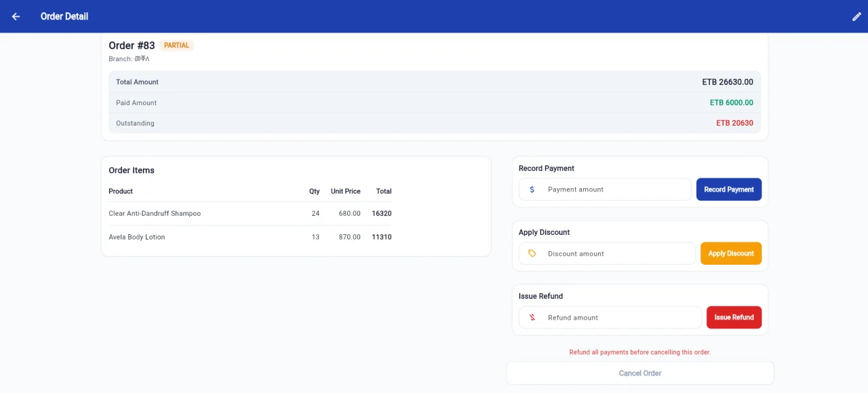Click the Cancel Order button

640,373
